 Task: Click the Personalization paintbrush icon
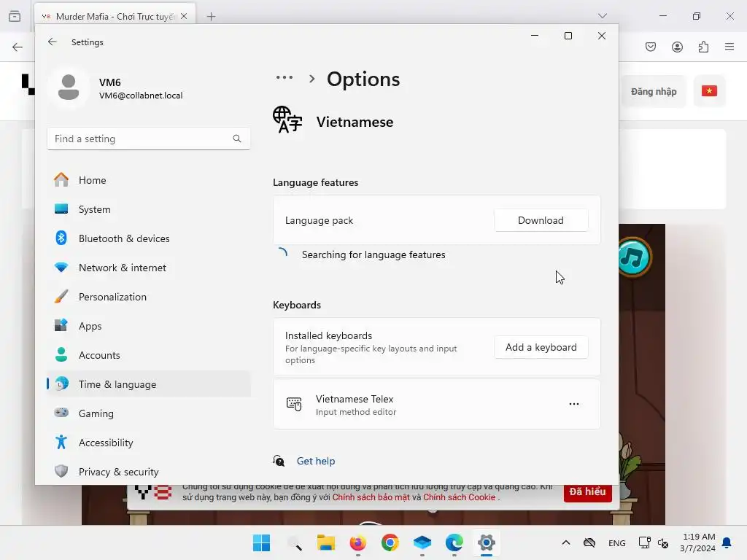pyautogui.click(x=61, y=296)
